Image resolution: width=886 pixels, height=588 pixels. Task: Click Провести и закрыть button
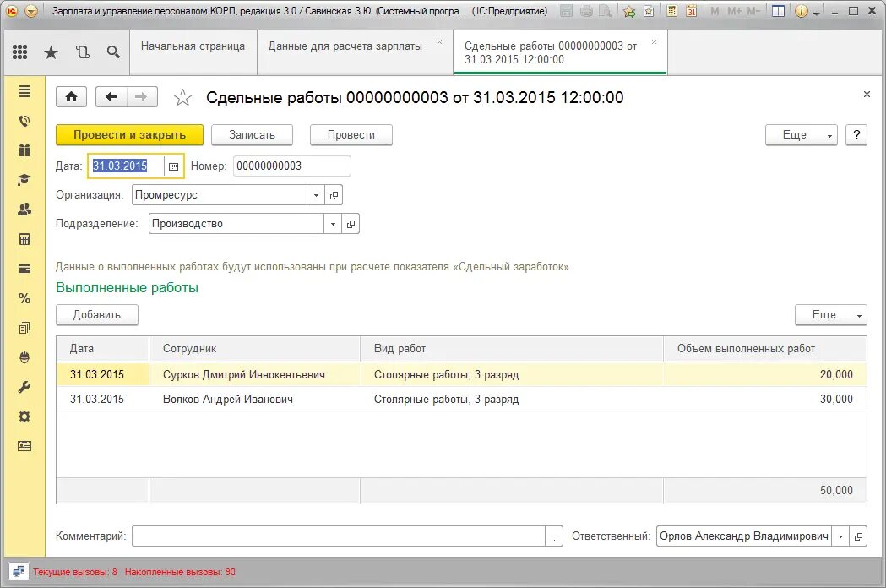click(x=129, y=134)
